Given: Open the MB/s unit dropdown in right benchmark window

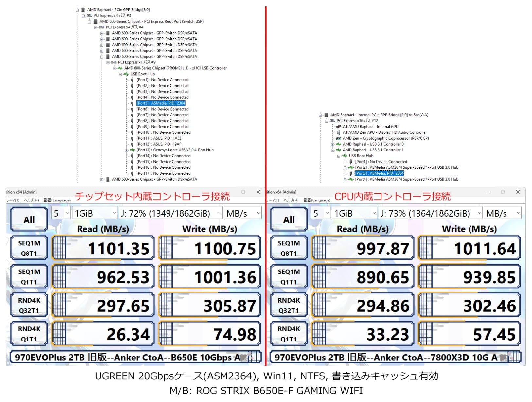Looking at the screenshot, I should coord(503,213).
